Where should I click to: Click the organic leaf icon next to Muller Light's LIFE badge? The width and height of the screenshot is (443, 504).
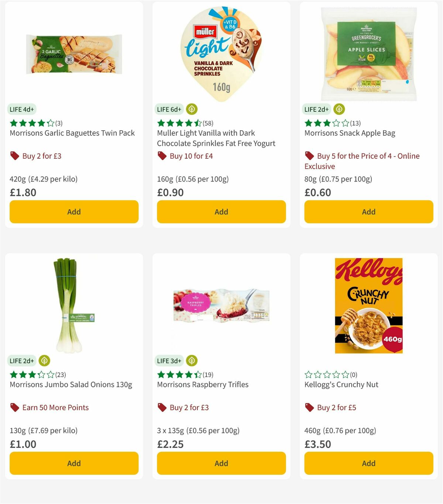pyautogui.click(x=191, y=109)
